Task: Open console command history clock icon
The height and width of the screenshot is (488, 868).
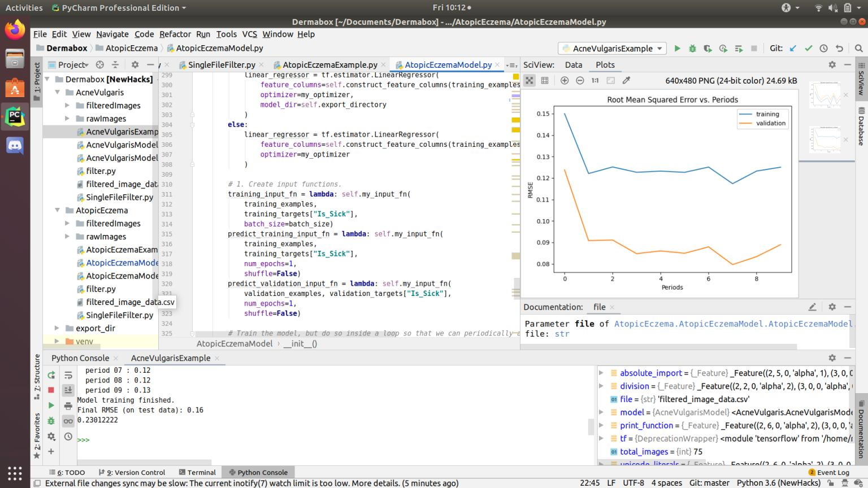Action: tap(68, 437)
